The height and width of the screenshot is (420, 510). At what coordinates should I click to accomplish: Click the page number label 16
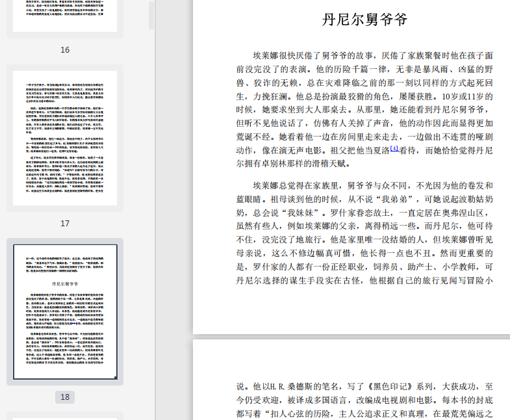tap(65, 50)
